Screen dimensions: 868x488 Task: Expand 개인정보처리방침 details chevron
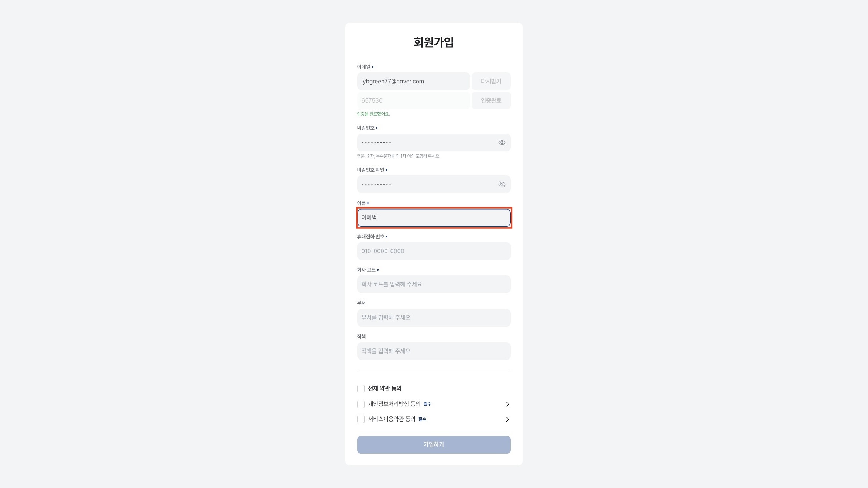(x=507, y=404)
